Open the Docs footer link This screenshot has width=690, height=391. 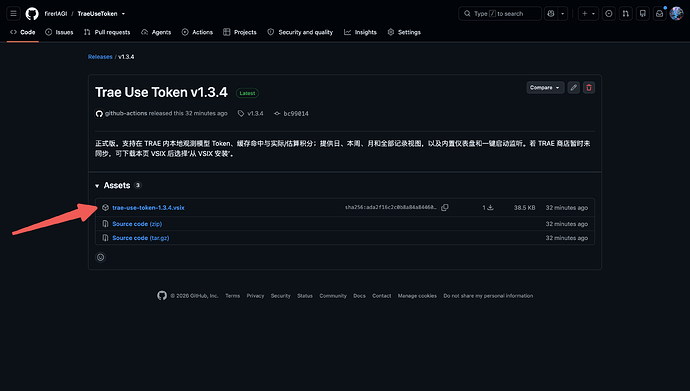click(360, 296)
